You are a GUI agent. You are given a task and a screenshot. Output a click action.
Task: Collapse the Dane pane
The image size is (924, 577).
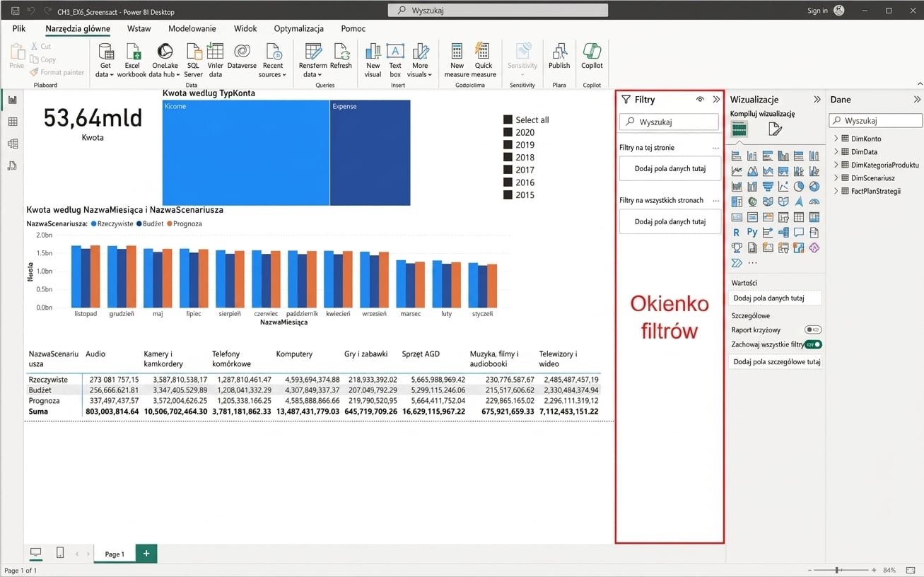click(918, 100)
